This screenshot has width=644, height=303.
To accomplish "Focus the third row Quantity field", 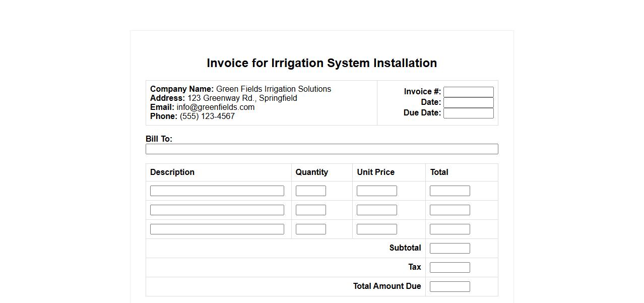I will [310, 229].
